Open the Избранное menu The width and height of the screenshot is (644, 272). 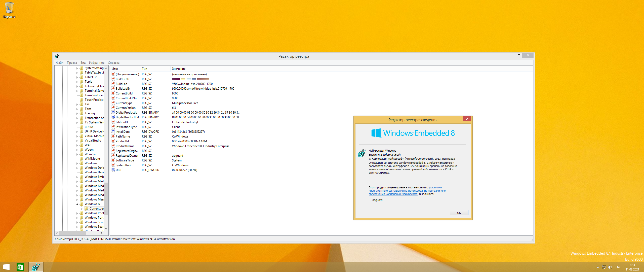[97, 63]
